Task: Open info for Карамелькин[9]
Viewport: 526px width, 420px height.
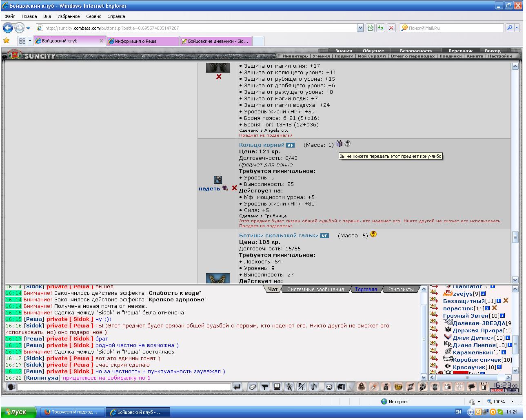Action: [503, 352]
